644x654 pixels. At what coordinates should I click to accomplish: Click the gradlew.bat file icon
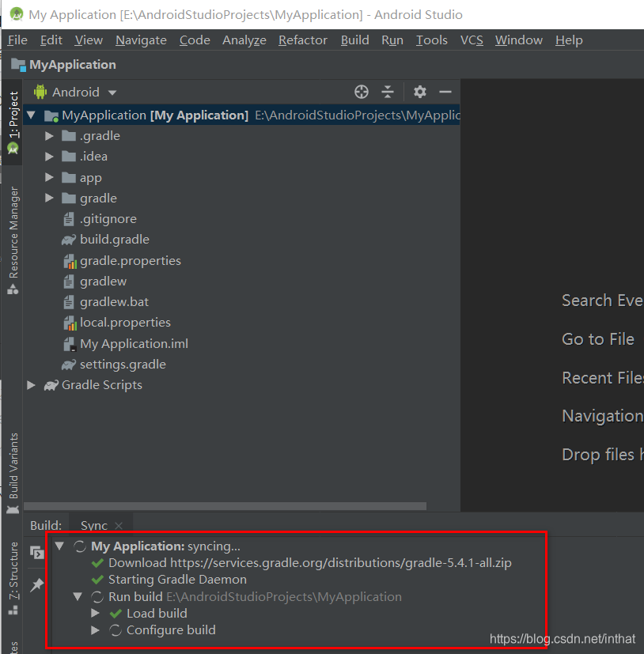tap(69, 302)
